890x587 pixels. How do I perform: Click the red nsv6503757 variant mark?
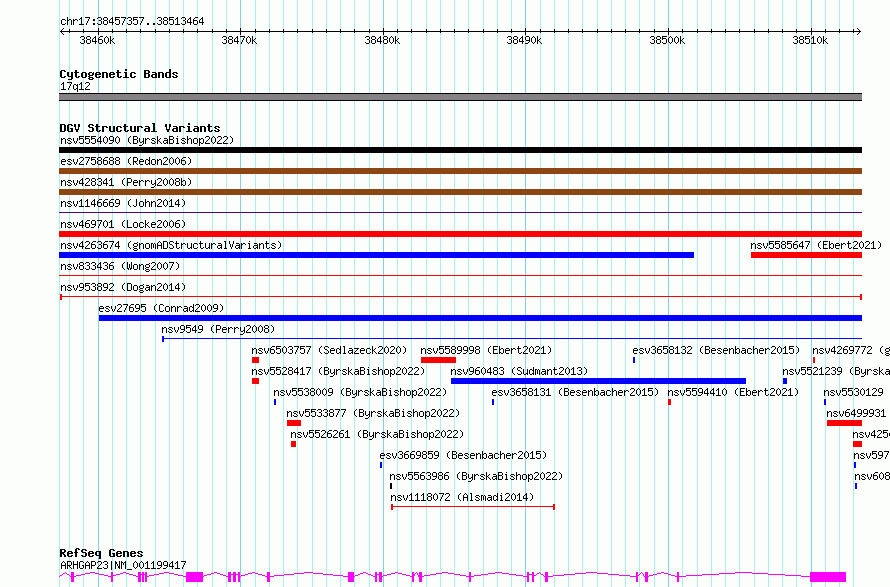tap(255, 360)
